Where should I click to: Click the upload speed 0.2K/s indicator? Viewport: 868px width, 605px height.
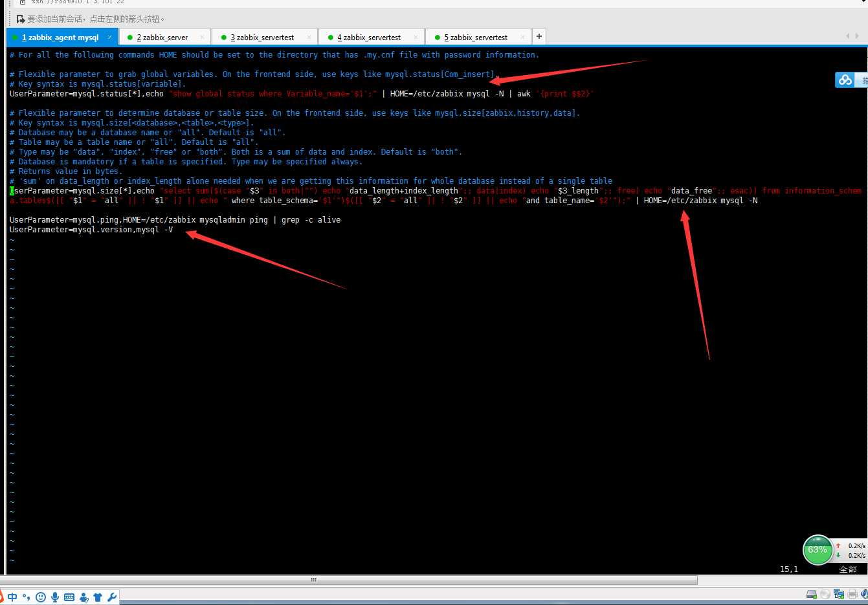point(851,545)
